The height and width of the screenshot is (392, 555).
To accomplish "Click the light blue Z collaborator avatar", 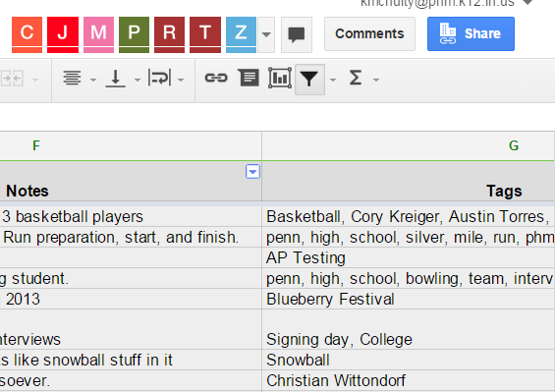I will click(241, 34).
